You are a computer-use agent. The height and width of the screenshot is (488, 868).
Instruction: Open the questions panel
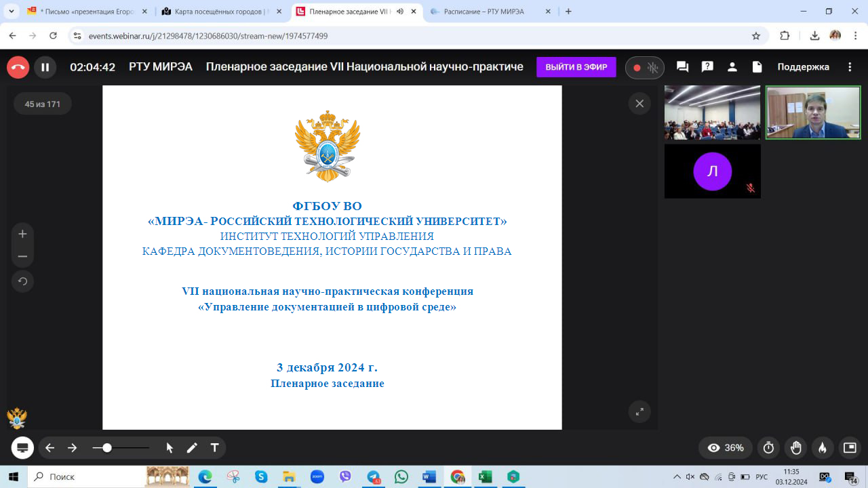pos(707,67)
